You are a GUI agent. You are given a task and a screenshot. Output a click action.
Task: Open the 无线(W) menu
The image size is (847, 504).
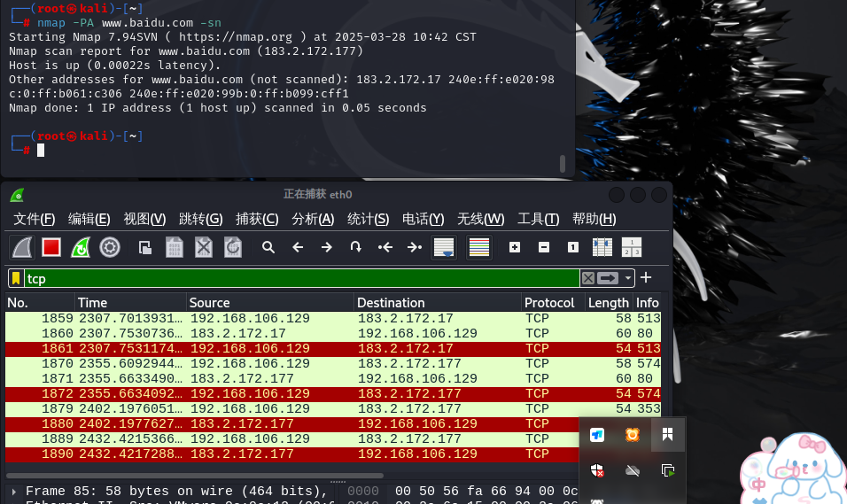(x=480, y=219)
